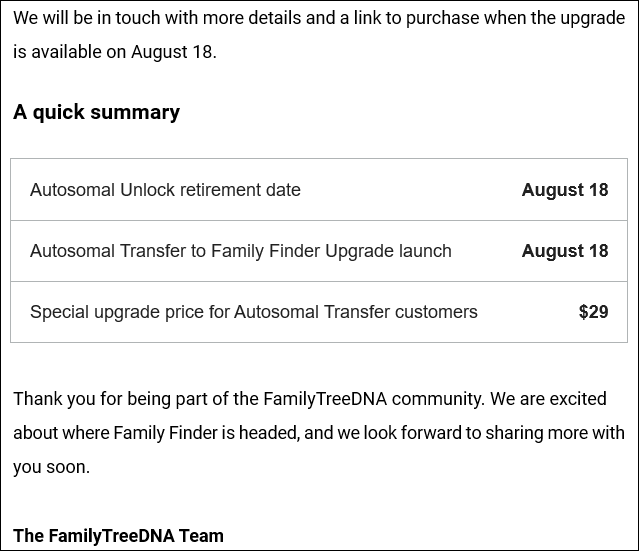Image resolution: width=639 pixels, height=551 pixels.
Task: Select the 'Autosomal Unlock retirement date' row label
Action: [165, 190]
